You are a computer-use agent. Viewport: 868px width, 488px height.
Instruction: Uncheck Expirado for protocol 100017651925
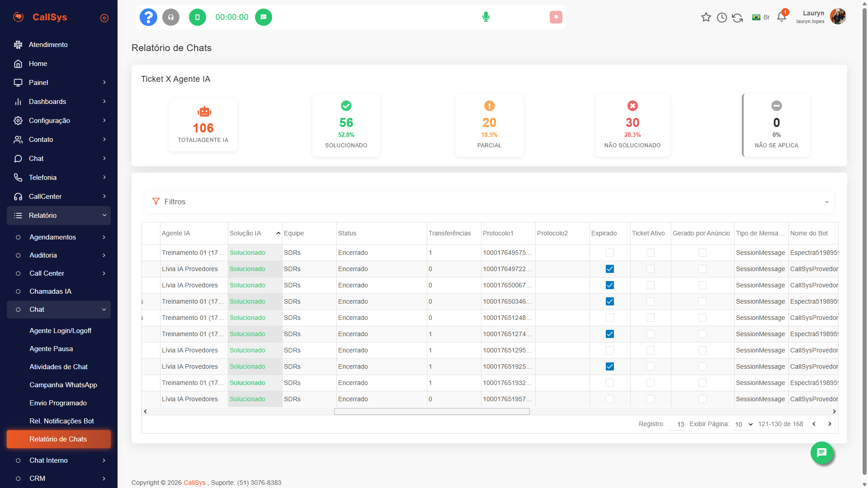(x=610, y=366)
